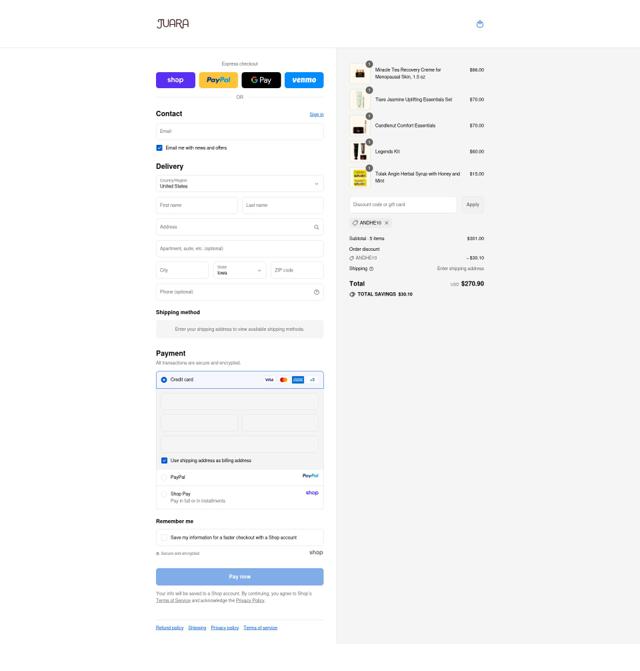
Task: Open the Refund policy link
Action: 170,628
